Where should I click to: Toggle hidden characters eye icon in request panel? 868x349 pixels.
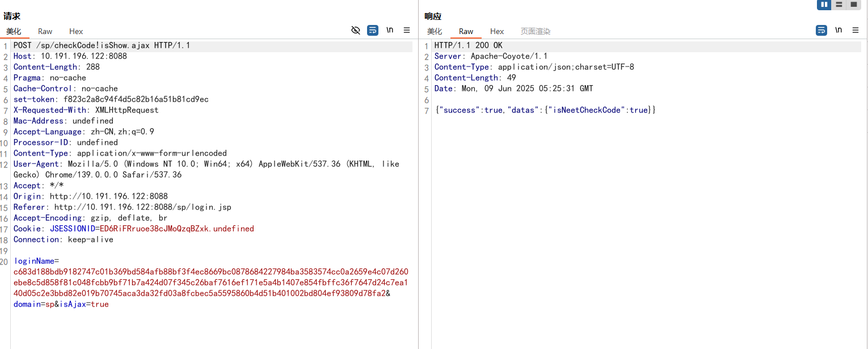tap(356, 30)
